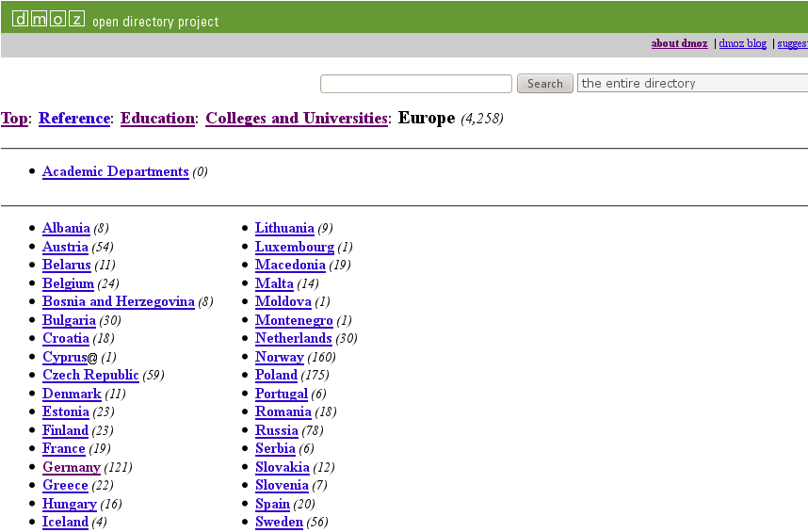Click the Germany category link
The image size is (808, 532).
coord(71,467)
